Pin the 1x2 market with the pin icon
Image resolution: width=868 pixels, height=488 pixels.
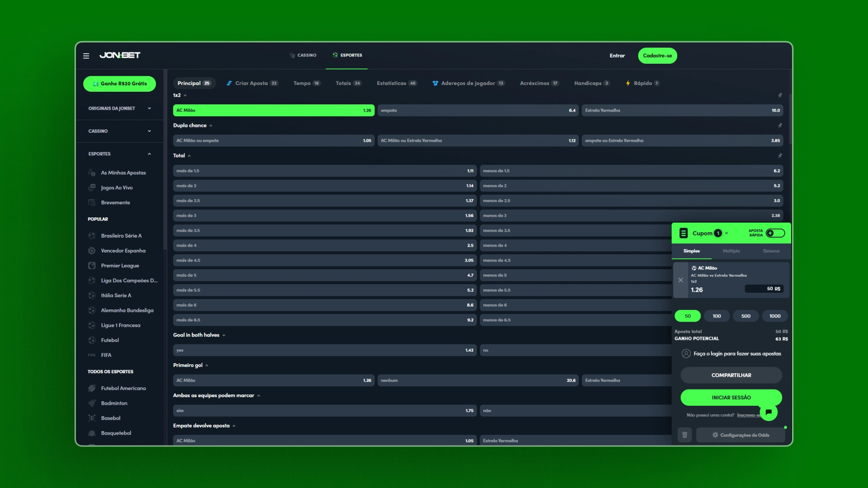pos(780,95)
